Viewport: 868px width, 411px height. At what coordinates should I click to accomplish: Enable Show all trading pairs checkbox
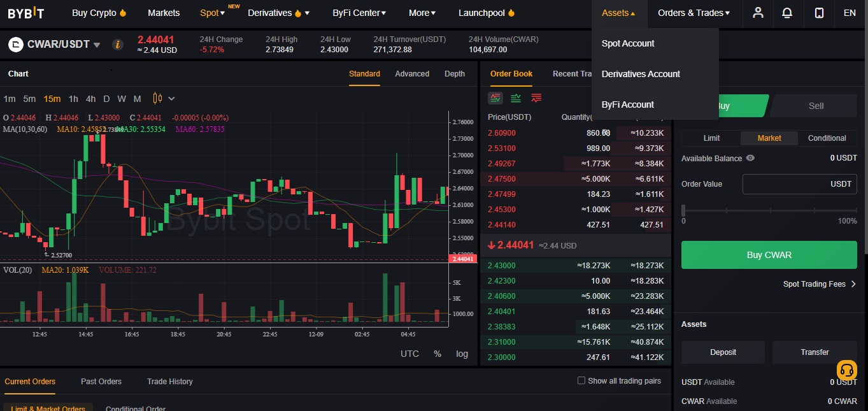click(x=581, y=380)
